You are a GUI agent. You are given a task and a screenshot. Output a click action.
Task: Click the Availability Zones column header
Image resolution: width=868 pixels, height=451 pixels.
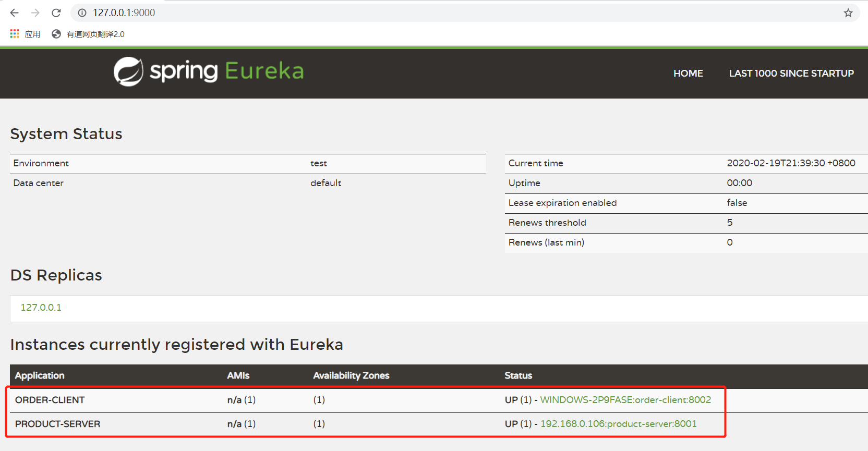(x=351, y=375)
